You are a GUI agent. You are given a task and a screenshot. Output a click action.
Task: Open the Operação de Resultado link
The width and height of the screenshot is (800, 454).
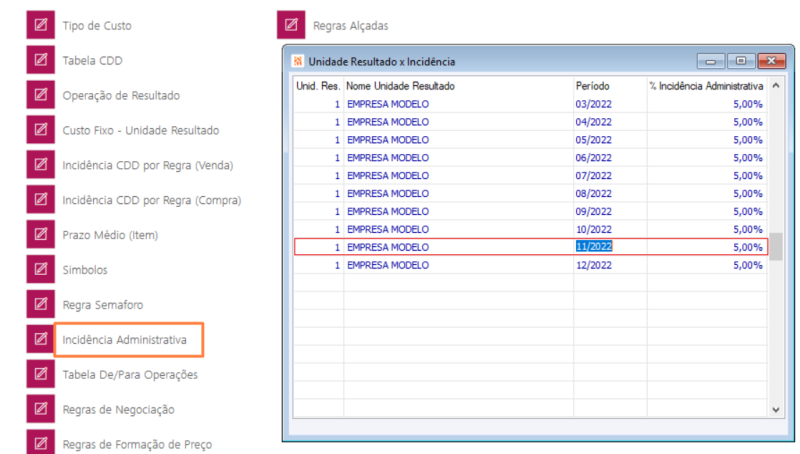(x=121, y=95)
